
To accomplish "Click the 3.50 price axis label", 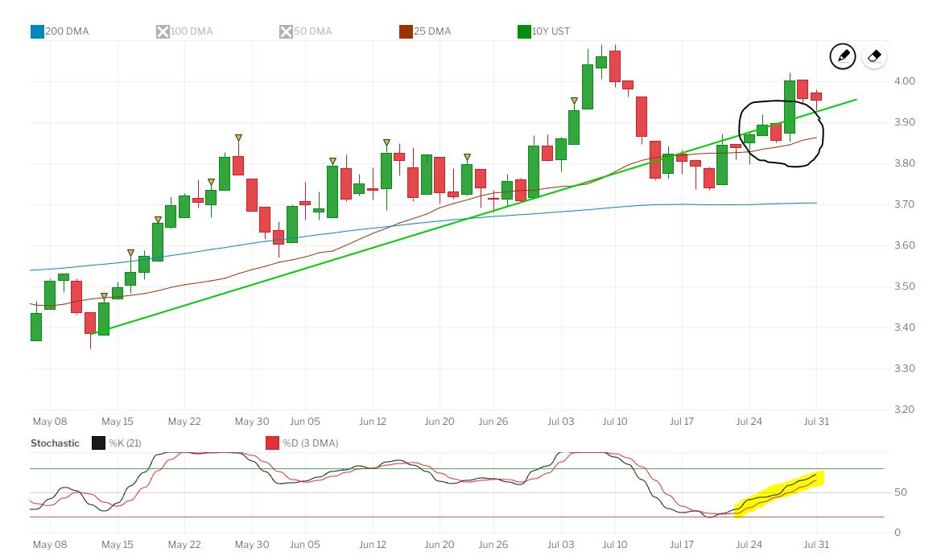I will (905, 286).
